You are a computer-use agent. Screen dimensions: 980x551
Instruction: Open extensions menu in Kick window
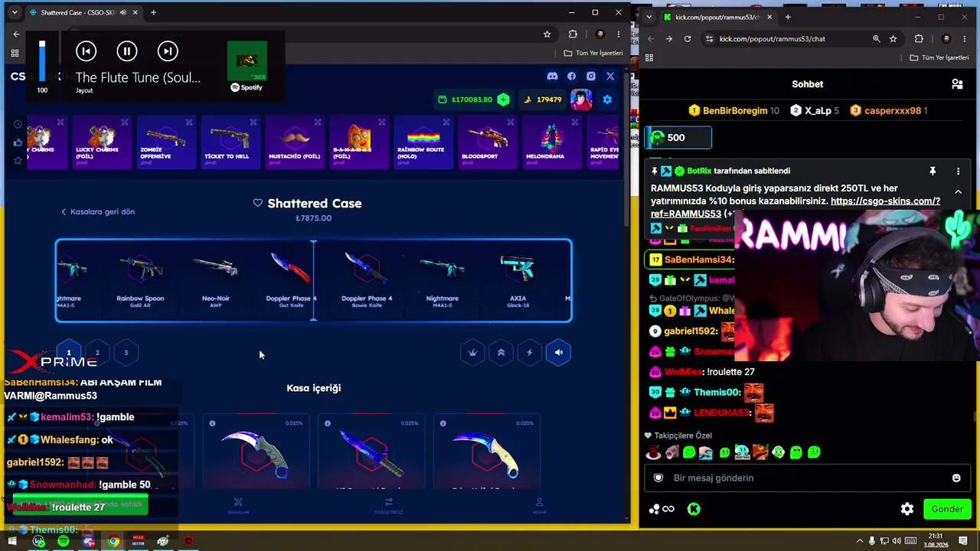pos(919,39)
